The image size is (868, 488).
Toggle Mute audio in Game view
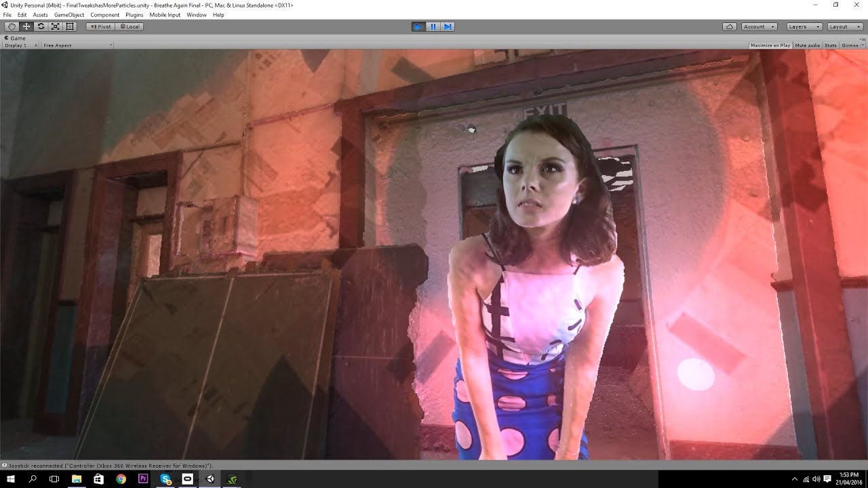tap(807, 45)
